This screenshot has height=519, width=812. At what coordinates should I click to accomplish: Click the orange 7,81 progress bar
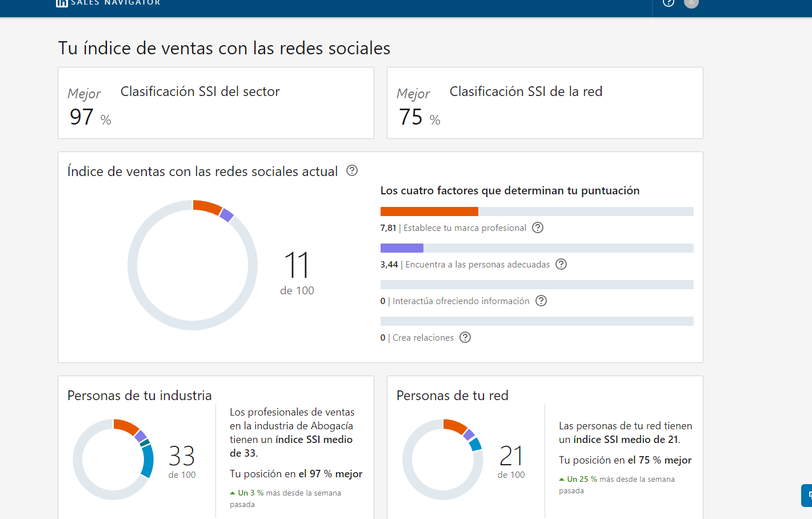coord(429,211)
